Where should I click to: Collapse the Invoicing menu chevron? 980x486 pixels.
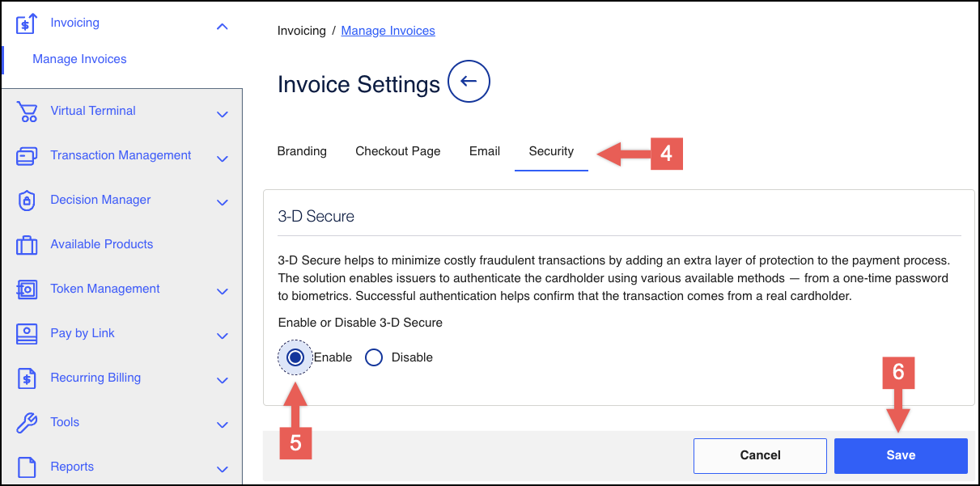pos(223,27)
